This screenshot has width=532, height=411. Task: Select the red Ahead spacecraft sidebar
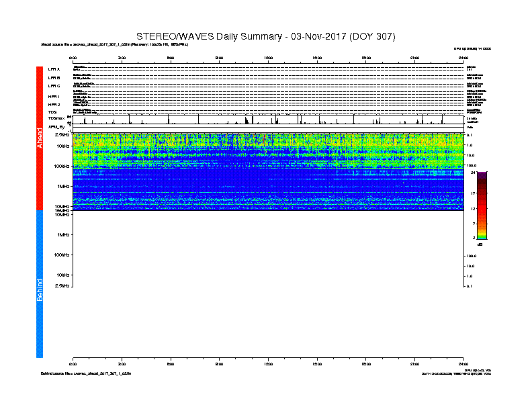coord(40,138)
